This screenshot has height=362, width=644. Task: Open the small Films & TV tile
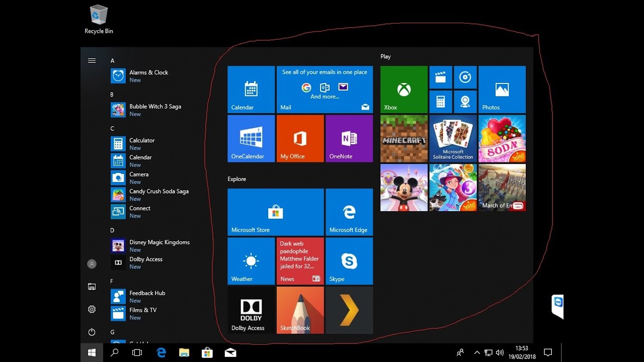[441, 77]
